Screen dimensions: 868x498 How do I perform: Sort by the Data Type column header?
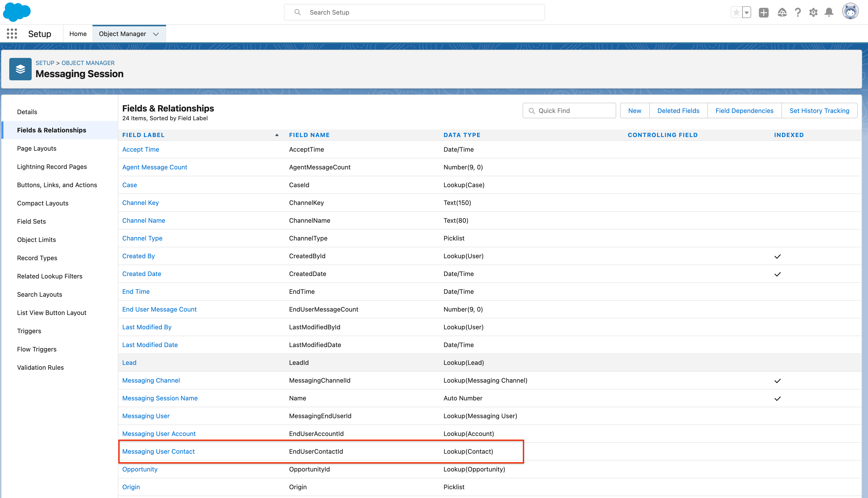coord(462,135)
